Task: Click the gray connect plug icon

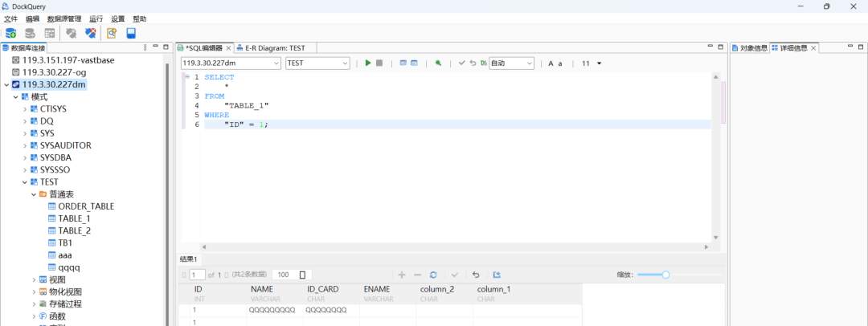Action: pos(71,33)
